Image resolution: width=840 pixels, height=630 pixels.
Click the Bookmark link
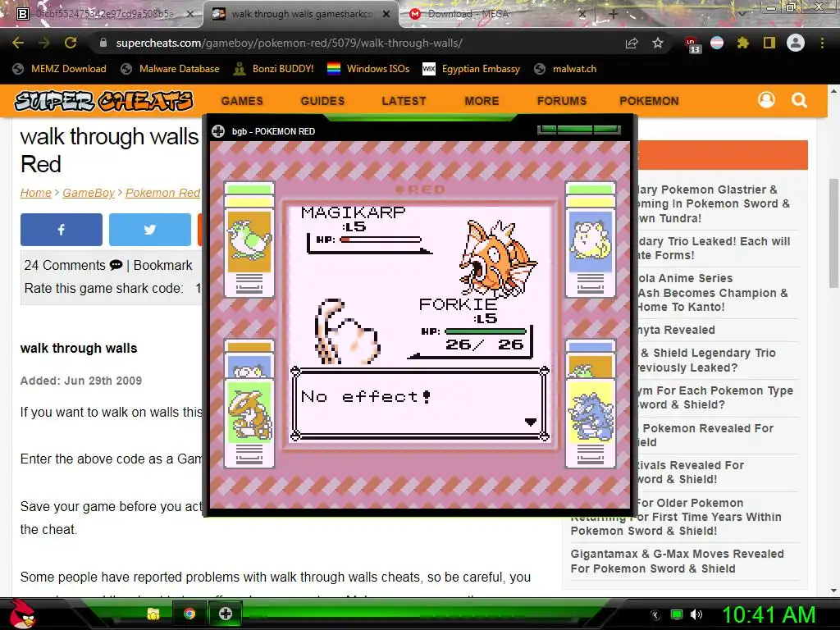coord(163,265)
